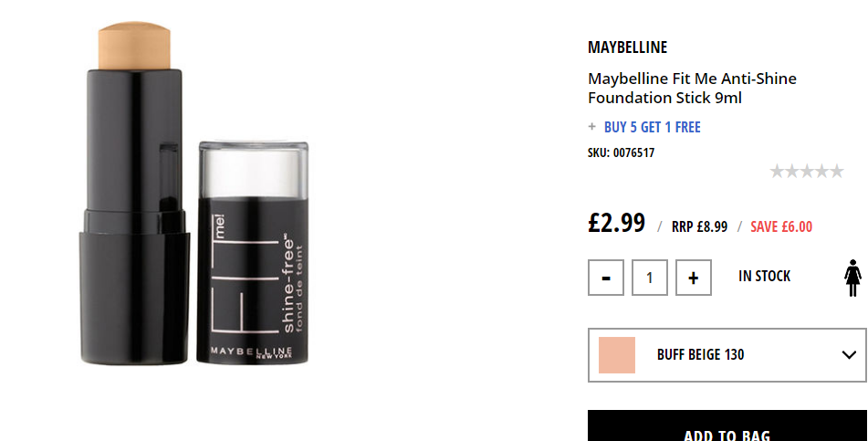868x441 pixels.
Task: Click the shade dropdown chevron arrow
Action: pyautogui.click(x=849, y=354)
